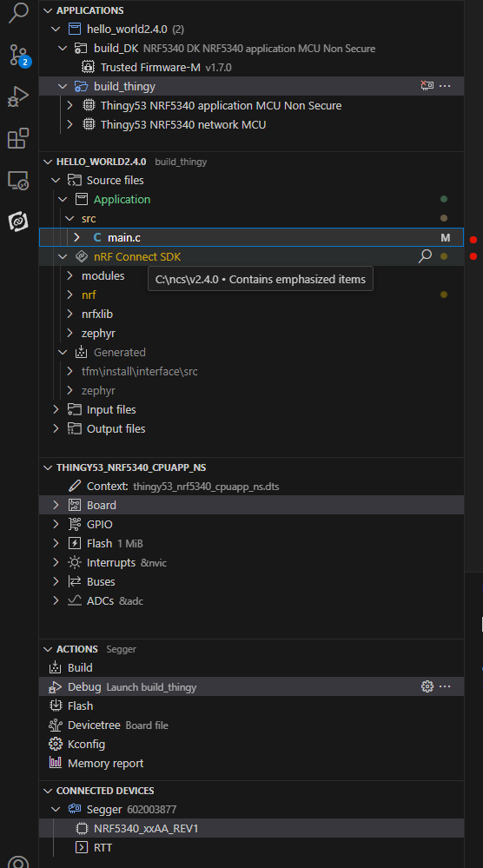Expand the Board node
The height and width of the screenshot is (868, 483).
pos(56,505)
